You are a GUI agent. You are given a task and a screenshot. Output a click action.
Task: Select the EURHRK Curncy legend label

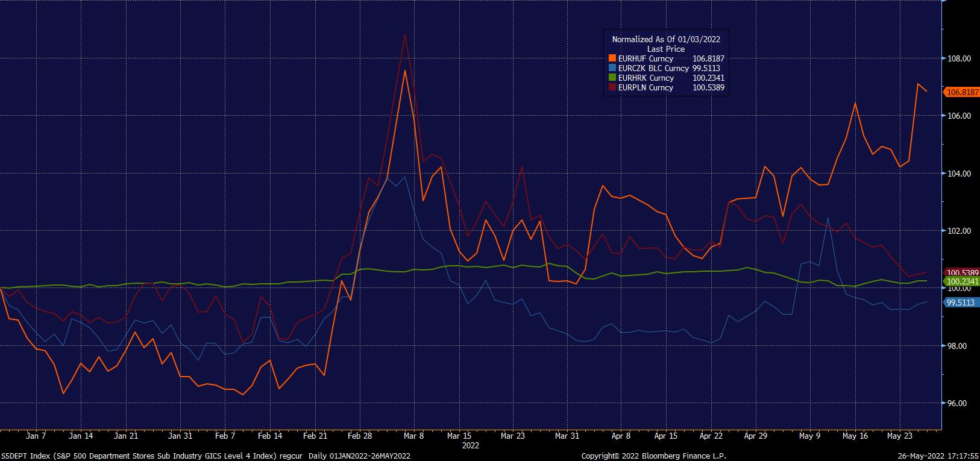click(646, 78)
